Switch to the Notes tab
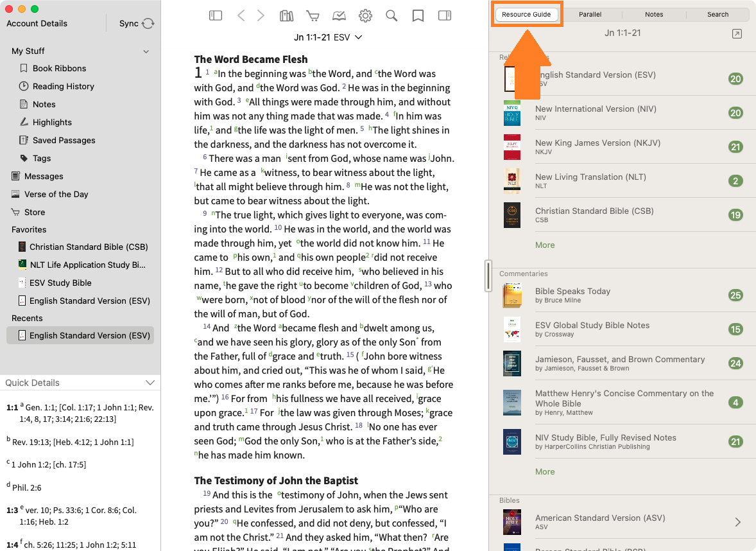 click(x=654, y=14)
